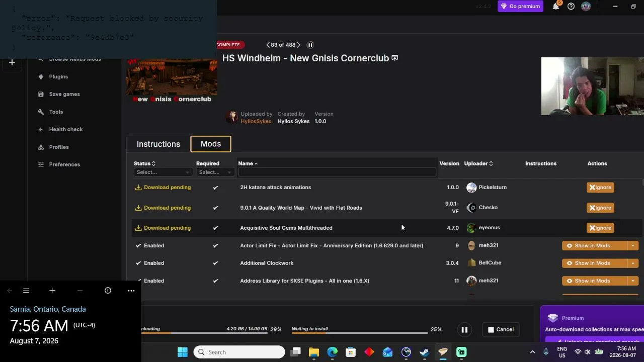The width and height of the screenshot is (644, 362).
Task: Click the mod name Acquisitive Soul Gems Multithreaded
Action: 286,228
